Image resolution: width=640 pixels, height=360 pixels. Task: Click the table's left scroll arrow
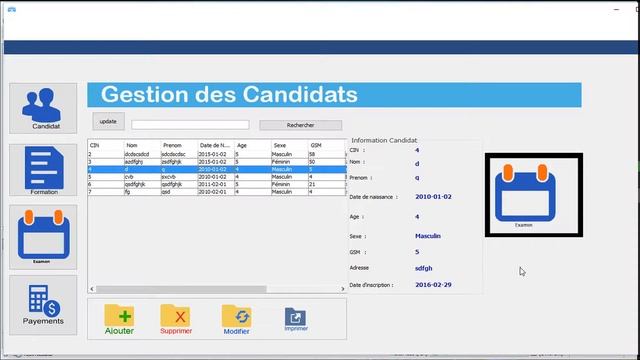pyautogui.click(x=92, y=289)
